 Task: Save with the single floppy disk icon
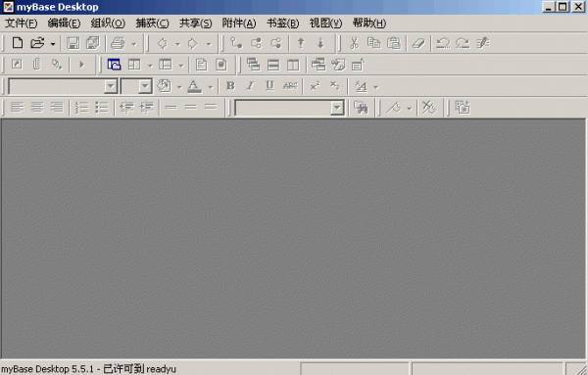(73, 43)
